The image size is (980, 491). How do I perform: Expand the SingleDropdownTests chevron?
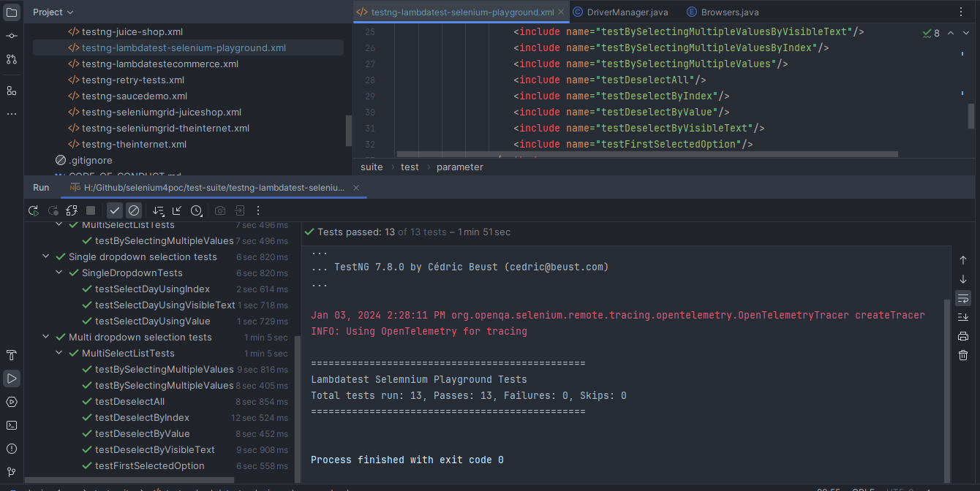(x=59, y=273)
